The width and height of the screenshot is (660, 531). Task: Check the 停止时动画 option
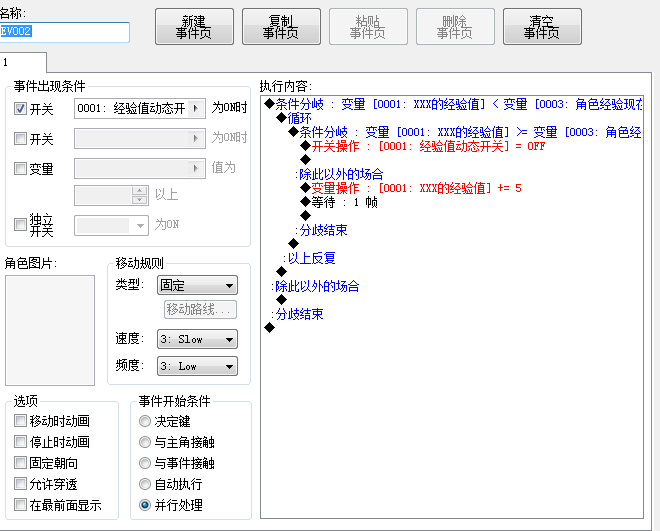click(20, 441)
